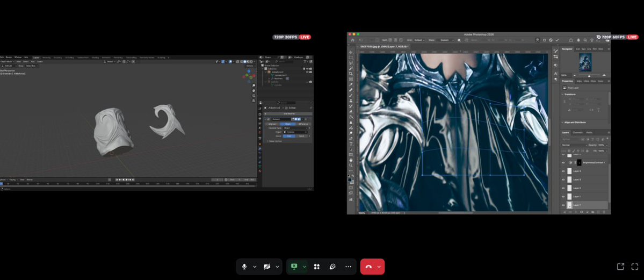Set boolean operation to Difference in Blender

pos(303,124)
